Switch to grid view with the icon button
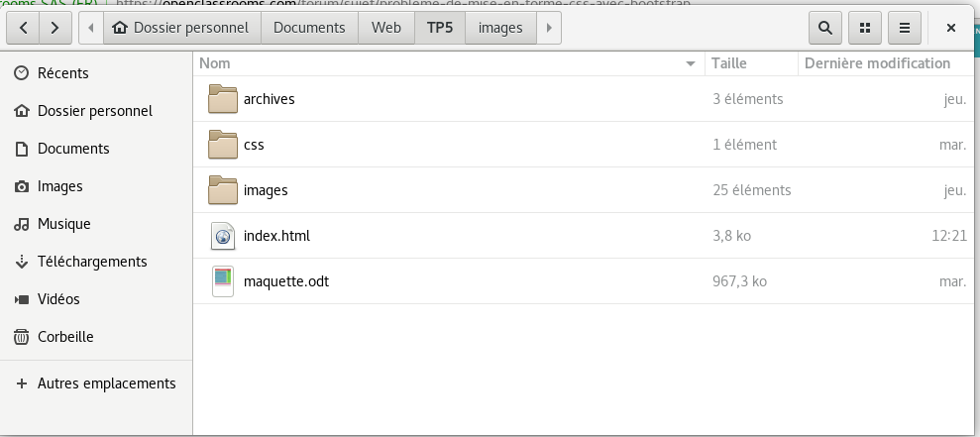This screenshot has width=980, height=437. coord(864,28)
